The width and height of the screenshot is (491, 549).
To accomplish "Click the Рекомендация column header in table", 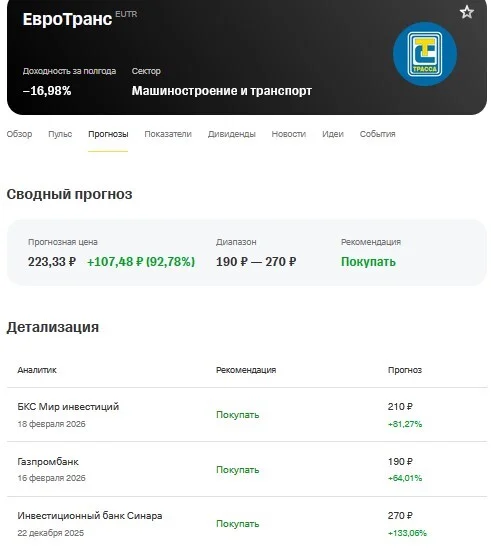I will point(246,370).
